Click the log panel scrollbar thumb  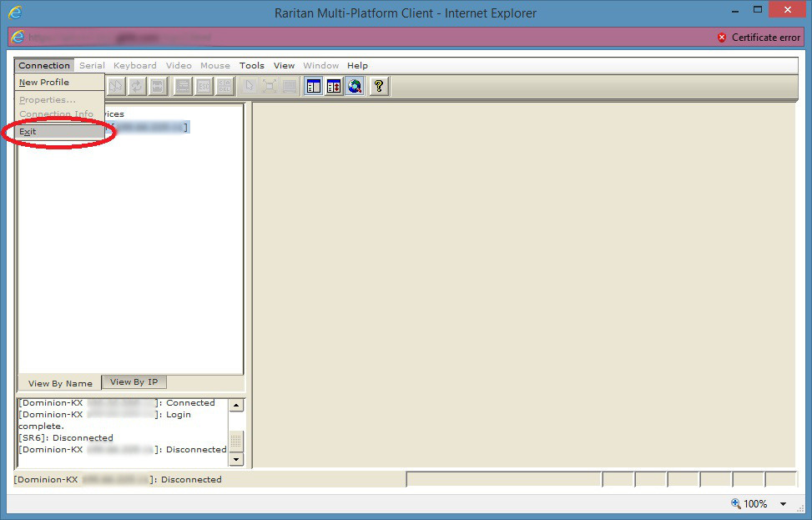click(x=236, y=441)
